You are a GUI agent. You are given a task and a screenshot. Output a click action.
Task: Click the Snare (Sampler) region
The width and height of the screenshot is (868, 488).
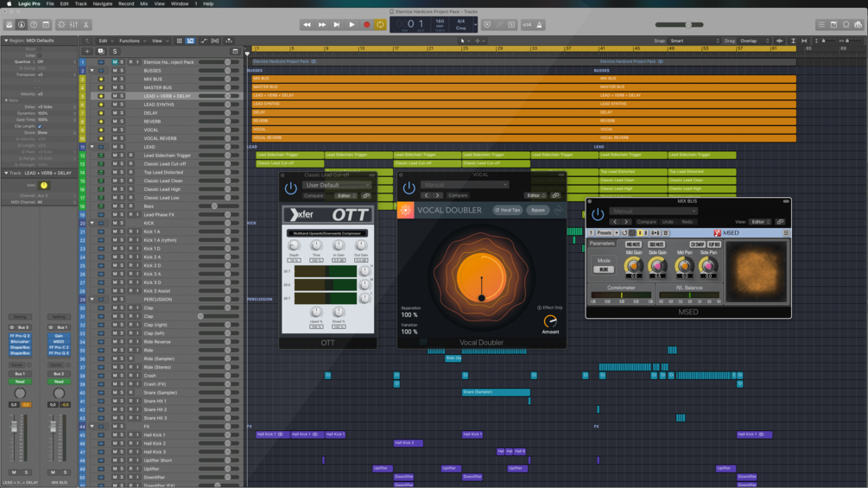(496, 392)
